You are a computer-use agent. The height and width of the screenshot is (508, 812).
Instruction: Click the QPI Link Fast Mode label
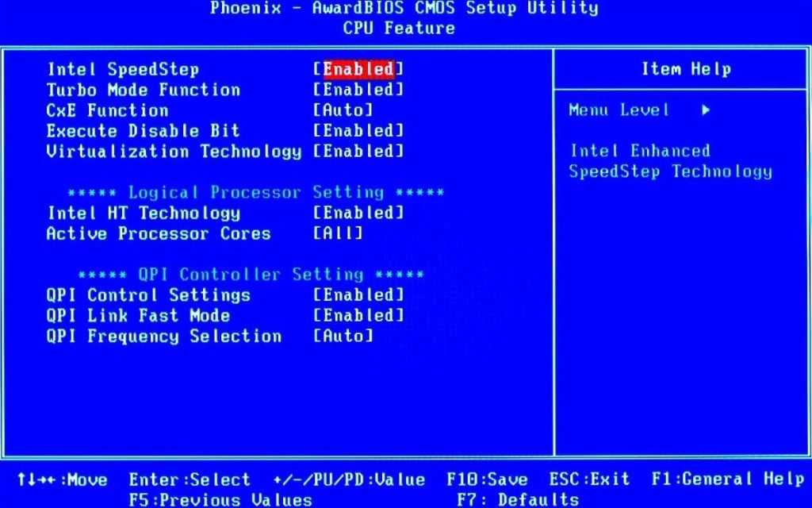point(138,315)
